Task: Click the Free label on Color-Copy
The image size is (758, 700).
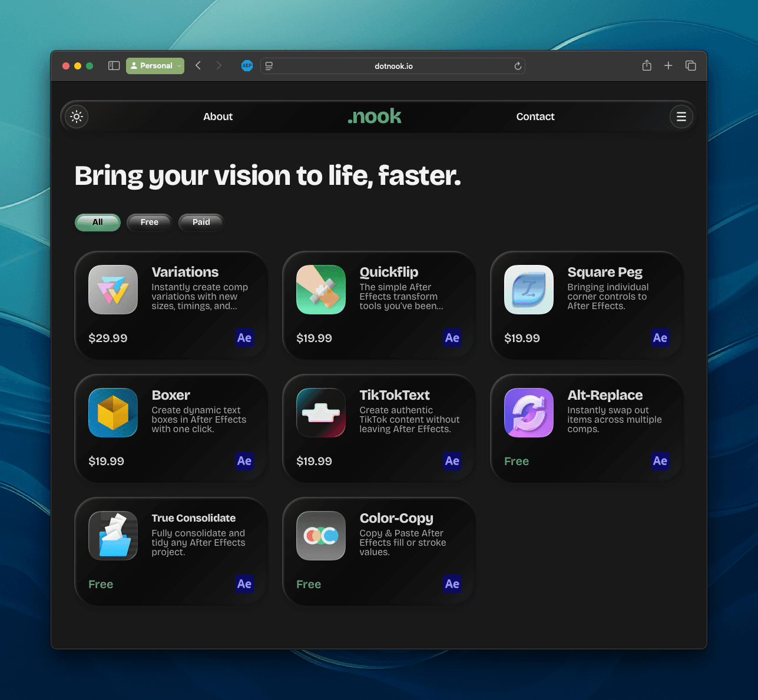Action: coord(309,584)
